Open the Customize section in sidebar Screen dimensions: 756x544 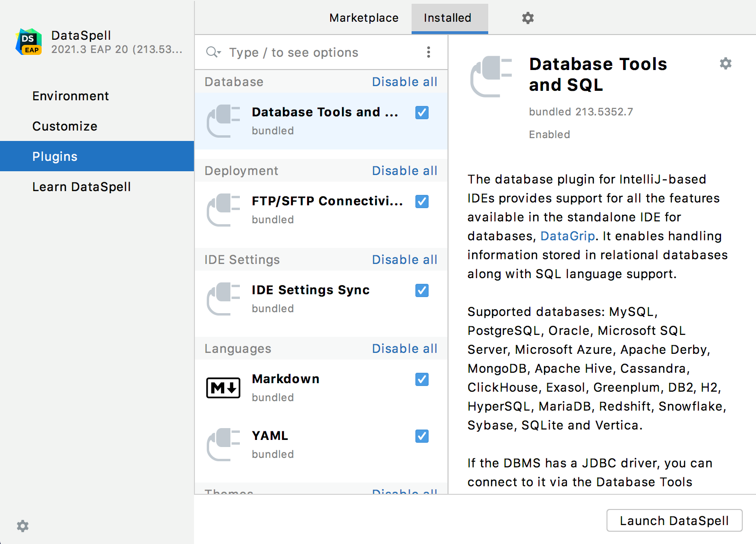pos(65,126)
